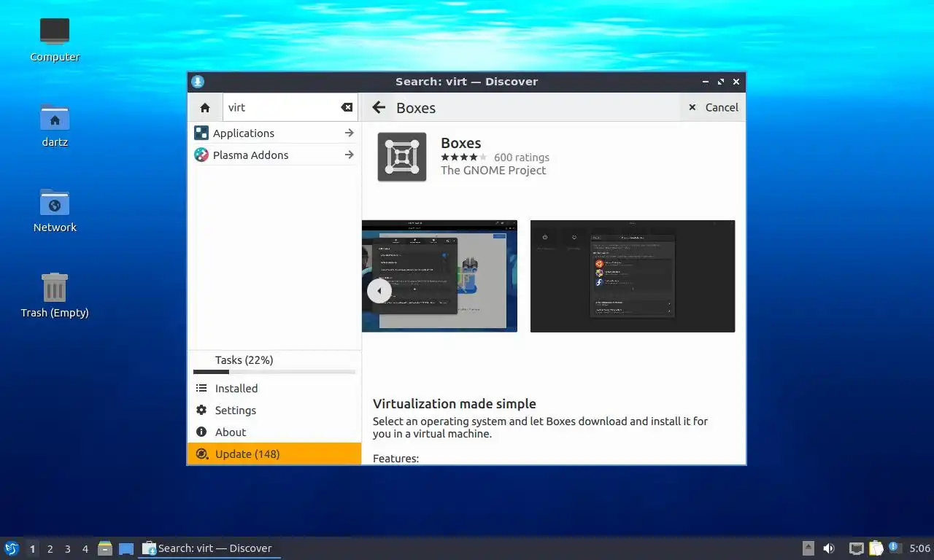Show the previous Boxes screenshot
Viewport: 934px width, 560px height.
tap(379, 291)
